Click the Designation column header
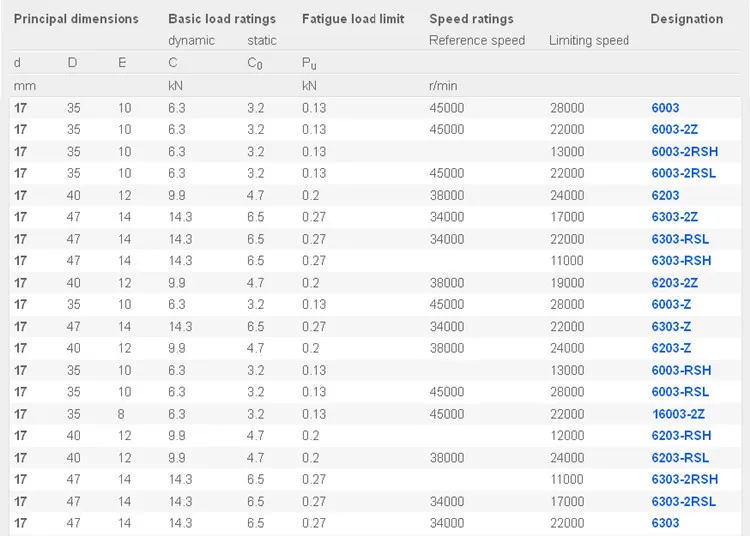Screen dimensions: 750x536 (686, 19)
